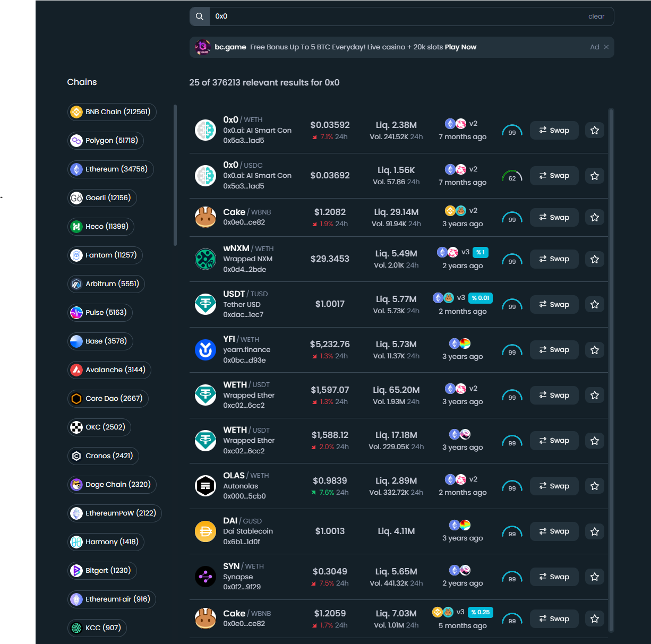Screen dimensions: 651x644
Task: Add wNXM / WETH to favorites
Action: click(x=595, y=259)
